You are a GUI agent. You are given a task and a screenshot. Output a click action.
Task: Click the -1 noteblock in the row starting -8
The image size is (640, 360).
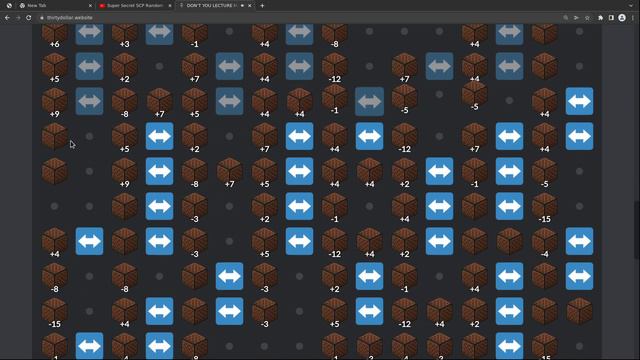404,278
